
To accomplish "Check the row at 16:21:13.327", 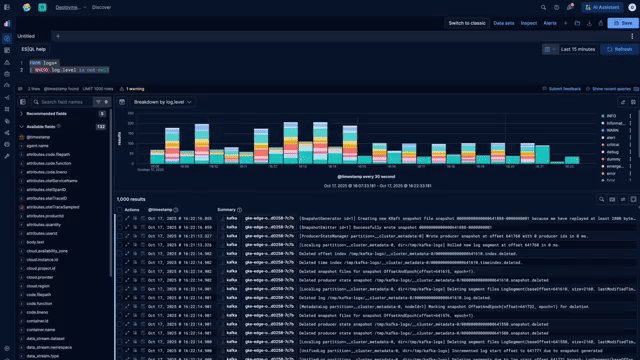I will click(x=120, y=236).
